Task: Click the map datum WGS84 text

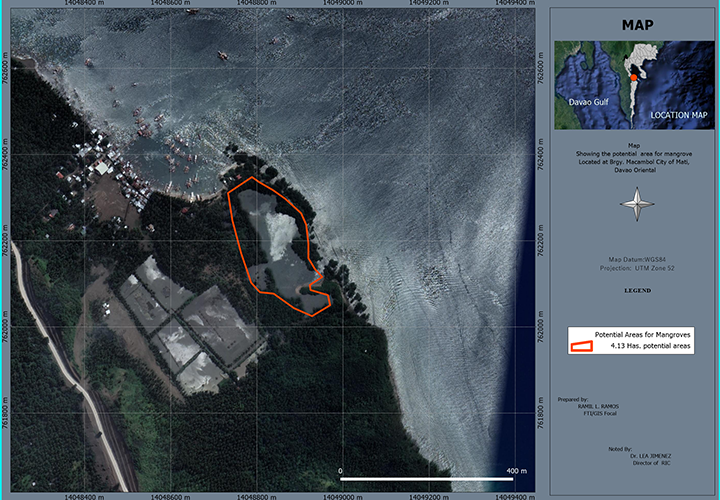Action: tap(637, 260)
